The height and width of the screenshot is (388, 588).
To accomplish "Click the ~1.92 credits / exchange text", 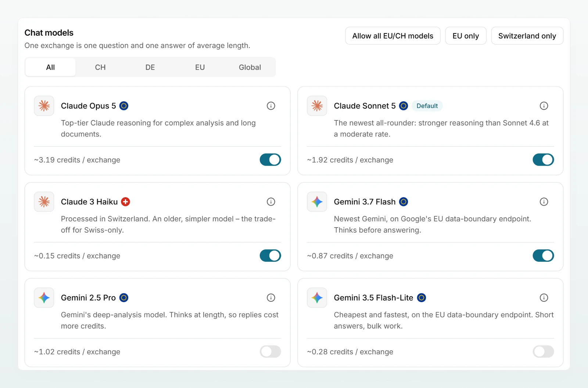I will pos(350,160).
